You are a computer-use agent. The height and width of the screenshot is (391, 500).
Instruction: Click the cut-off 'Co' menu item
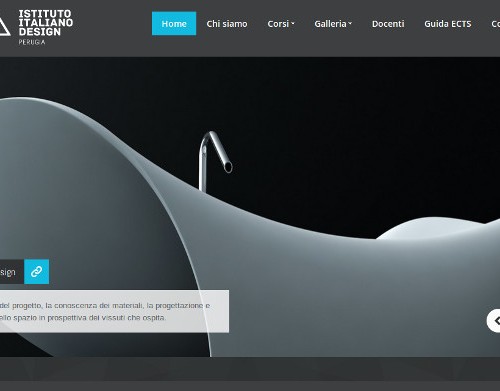[x=496, y=24]
